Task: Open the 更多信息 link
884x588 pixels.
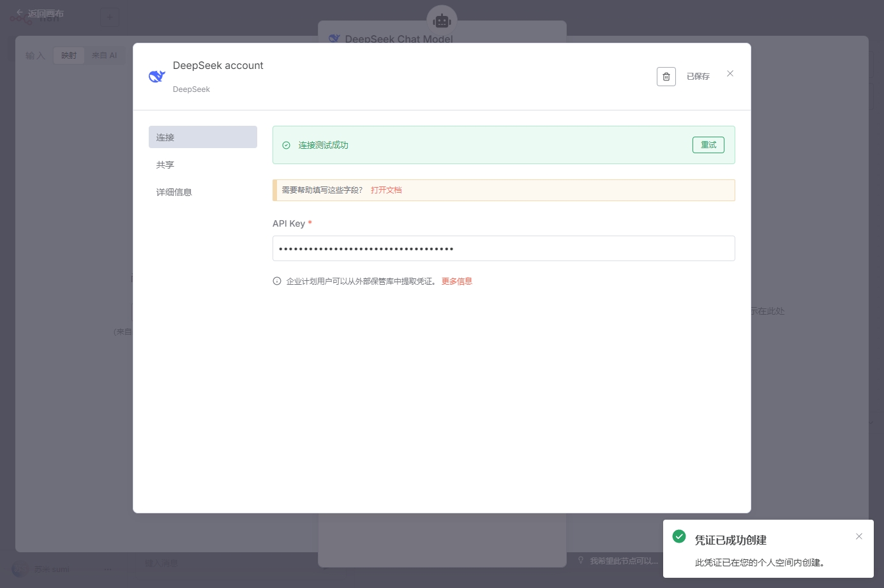Action: (x=457, y=282)
